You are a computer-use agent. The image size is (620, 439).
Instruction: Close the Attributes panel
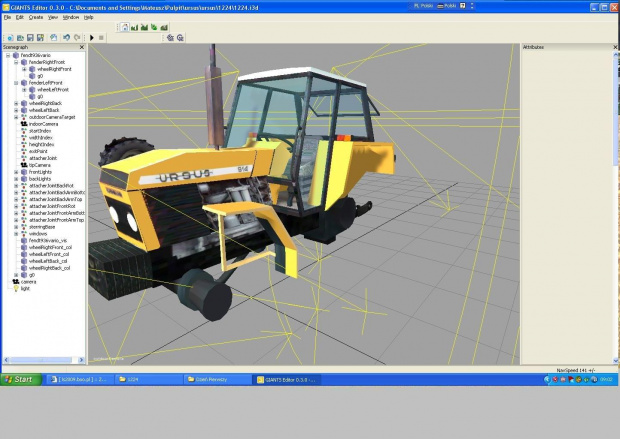pos(615,47)
